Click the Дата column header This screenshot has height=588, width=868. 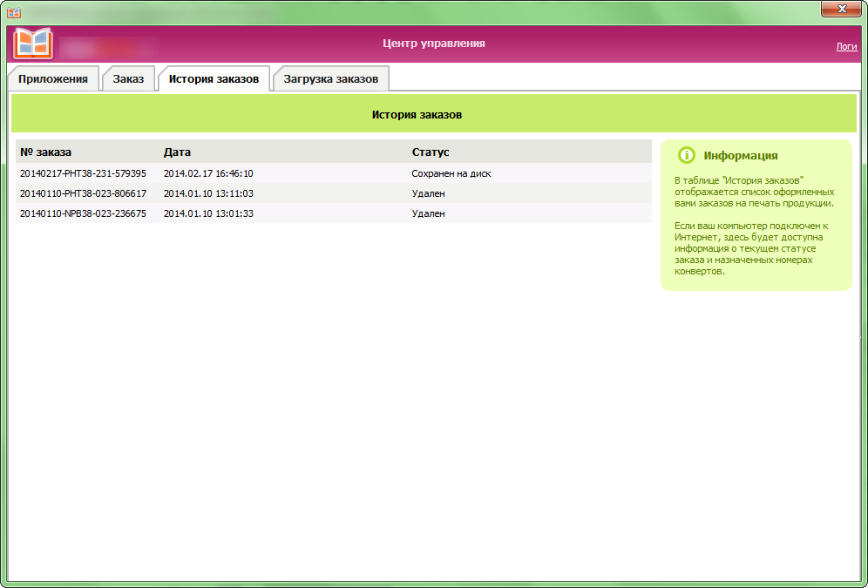pyautogui.click(x=177, y=152)
